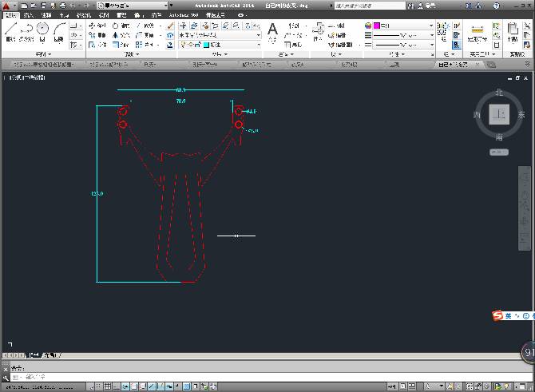Screen dimensions: 535x392
Task: Activate the Copy tool in Modify panel
Action: [x=97, y=35]
